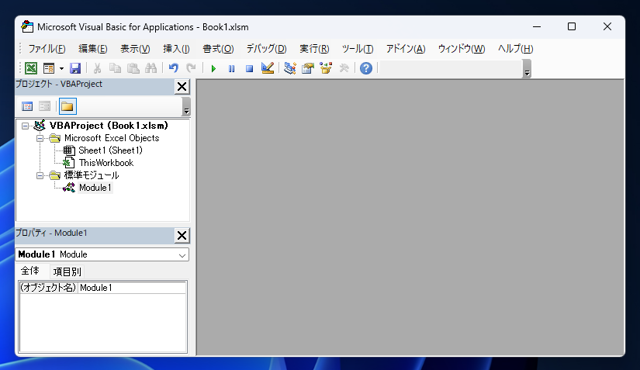The image size is (640, 370).
Task: Collapse the 標準モジュール folder
Action: click(x=40, y=175)
